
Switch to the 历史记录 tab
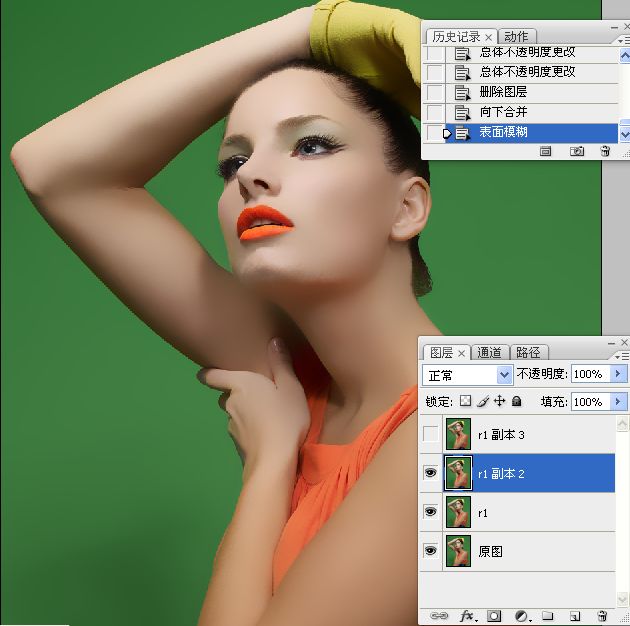pos(456,37)
